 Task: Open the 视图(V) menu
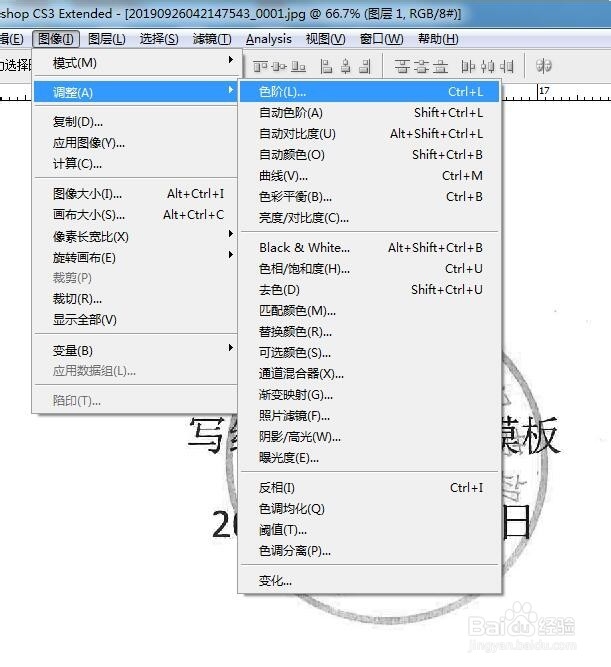tap(325, 39)
